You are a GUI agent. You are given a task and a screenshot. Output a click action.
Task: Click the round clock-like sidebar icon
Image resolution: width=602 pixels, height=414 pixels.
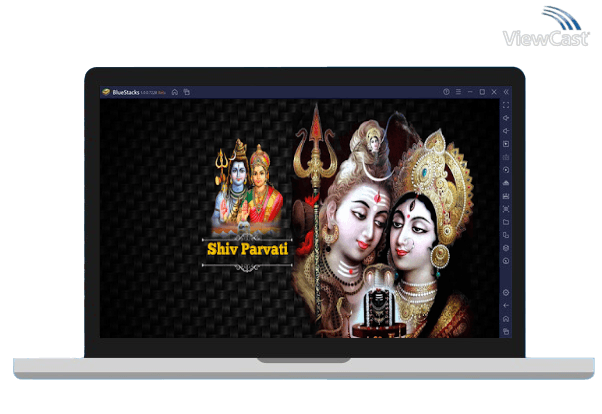tap(506, 261)
